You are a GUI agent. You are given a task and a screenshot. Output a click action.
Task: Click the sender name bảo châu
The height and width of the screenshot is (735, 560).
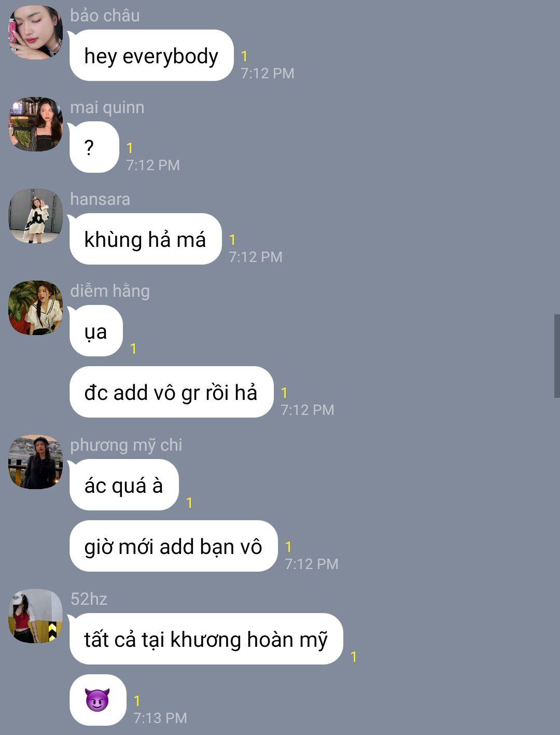105,16
